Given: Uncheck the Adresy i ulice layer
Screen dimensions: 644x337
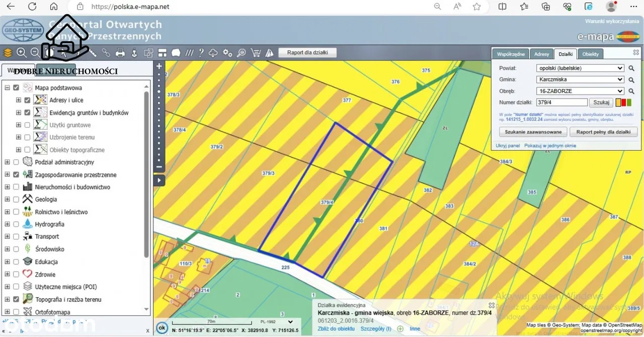Looking at the screenshot, I should click(x=27, y=100).
